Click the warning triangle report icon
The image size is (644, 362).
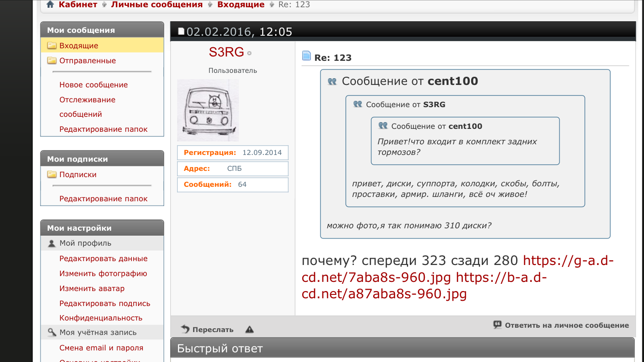[x=249, y=330]
